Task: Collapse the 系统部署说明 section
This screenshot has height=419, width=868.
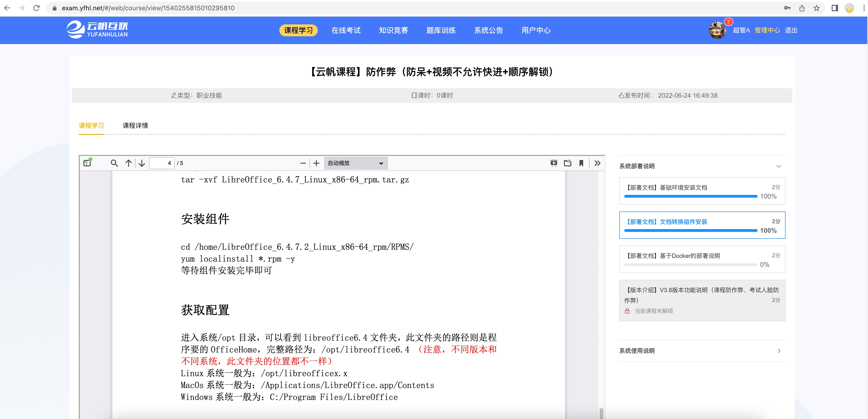Action: pyautogui.click(x=702, y=166)
